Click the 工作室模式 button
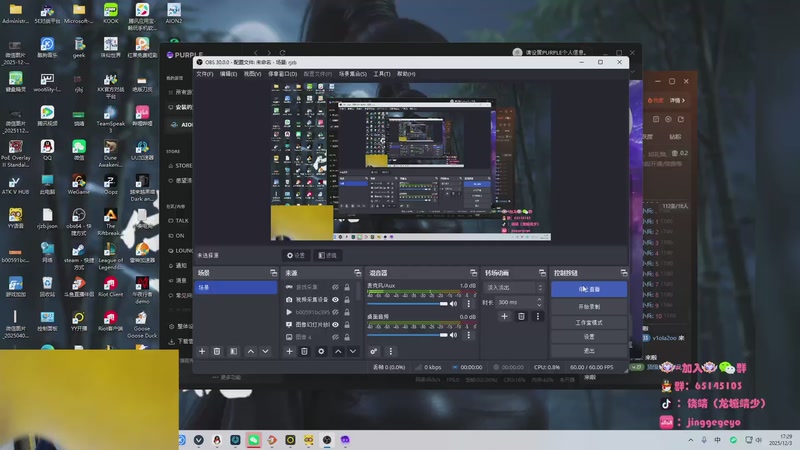The height and width of the screenshot is (450, 800). [589, 322]
